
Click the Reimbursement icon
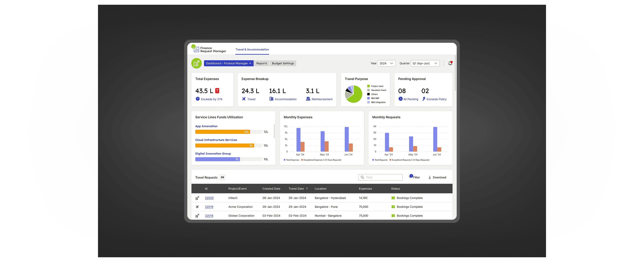coord(308,99)
